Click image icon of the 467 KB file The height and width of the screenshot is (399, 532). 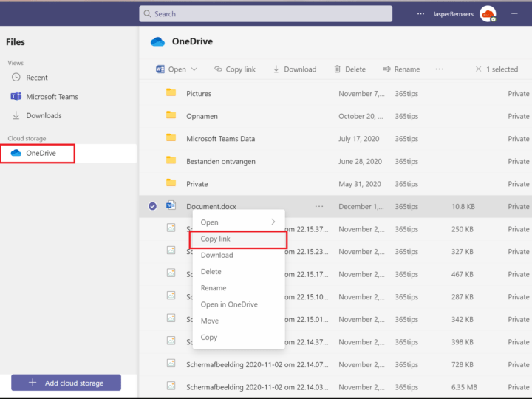tap(171, 273)
